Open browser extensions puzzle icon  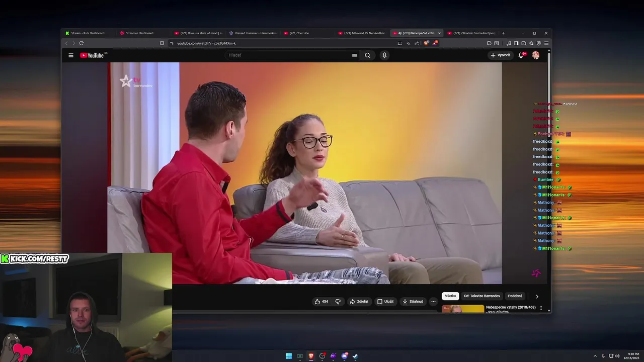[489, 43]
